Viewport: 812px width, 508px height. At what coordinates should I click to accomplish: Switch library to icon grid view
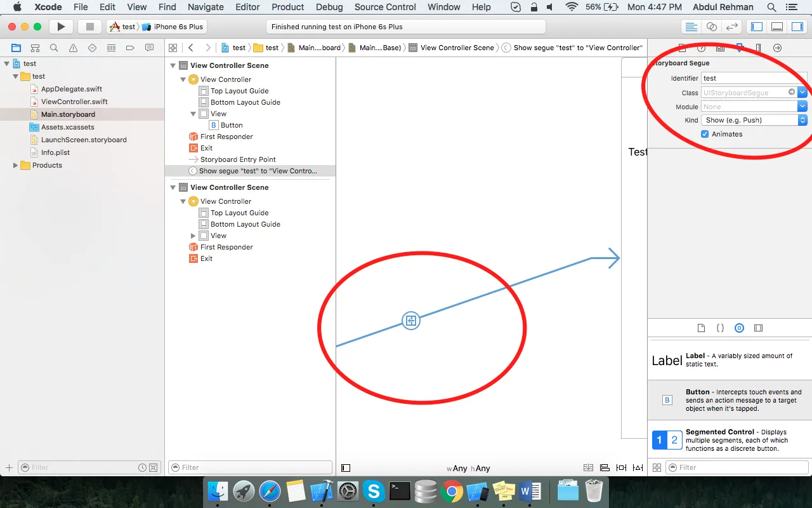click(657, 467)
